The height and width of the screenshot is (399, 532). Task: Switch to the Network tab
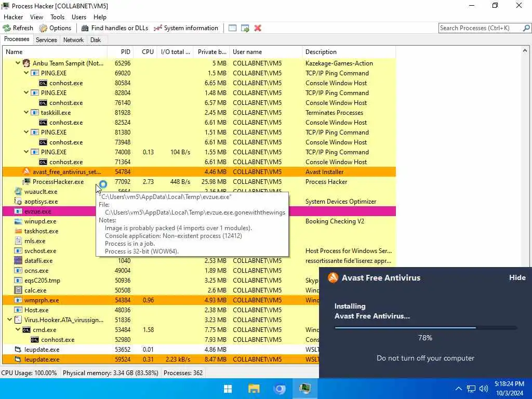[73, 40]
